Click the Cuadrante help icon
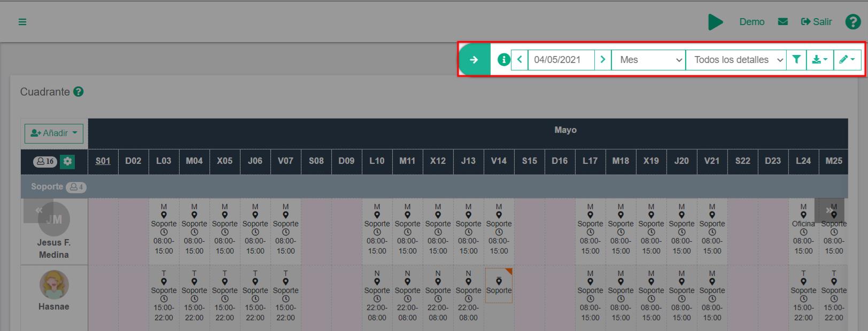Screen dimensions: 868x331 tap(79, 92)
